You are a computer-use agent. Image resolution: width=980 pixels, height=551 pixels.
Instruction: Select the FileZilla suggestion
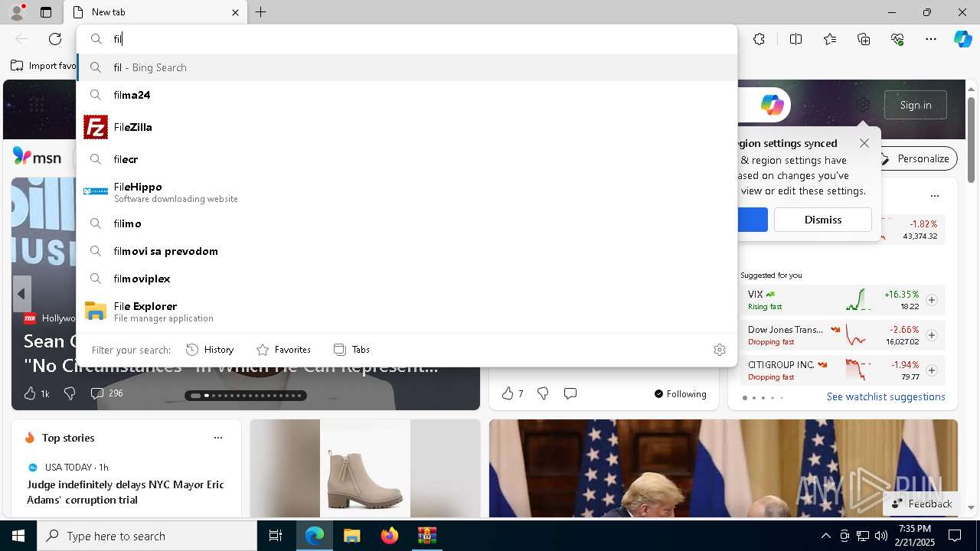407,127
